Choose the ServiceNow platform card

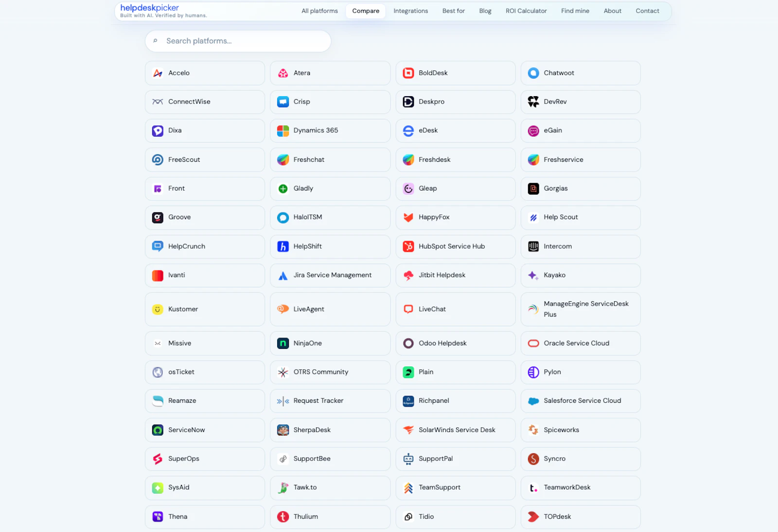pyautogui.click(x=205, y=430)
